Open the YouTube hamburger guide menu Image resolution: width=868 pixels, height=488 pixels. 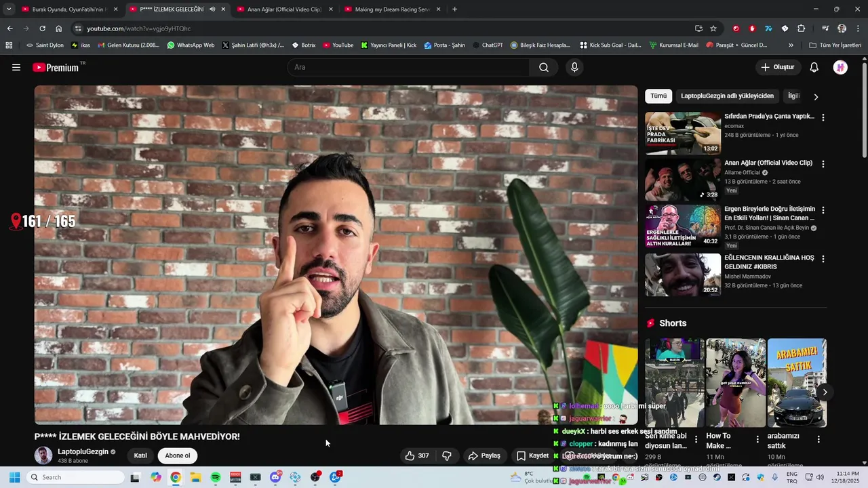[16, 67]
